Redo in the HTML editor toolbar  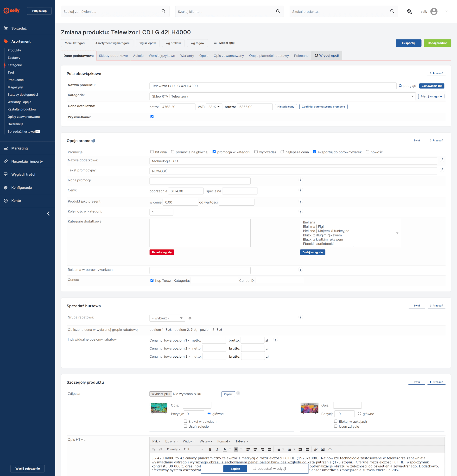pyautogui.click(x=160, y=449)
